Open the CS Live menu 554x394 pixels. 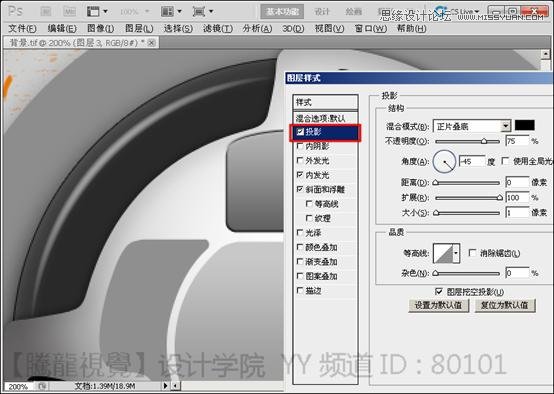click(457, 11)
